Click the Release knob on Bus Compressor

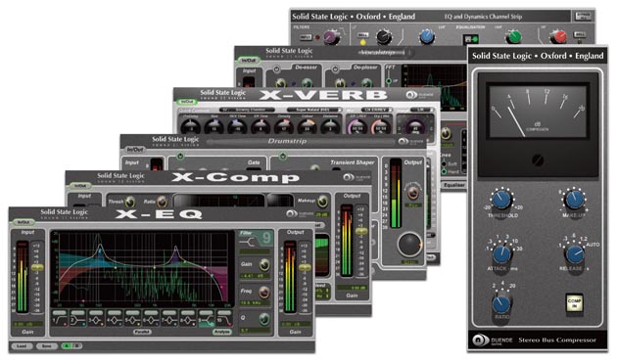[575, 254]
